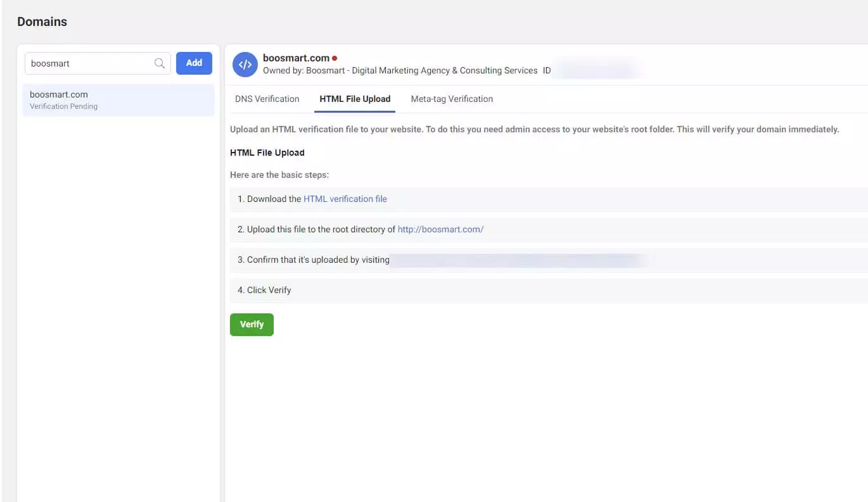Open the HTML verification file download link
This screenshot has height=502, width=868.
[x=345, y=199]
